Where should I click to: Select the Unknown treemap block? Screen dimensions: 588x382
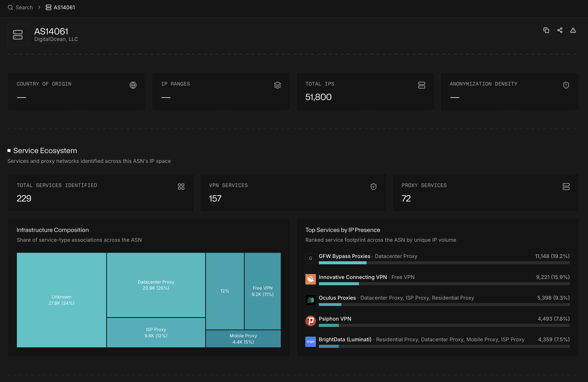point(61,300)
